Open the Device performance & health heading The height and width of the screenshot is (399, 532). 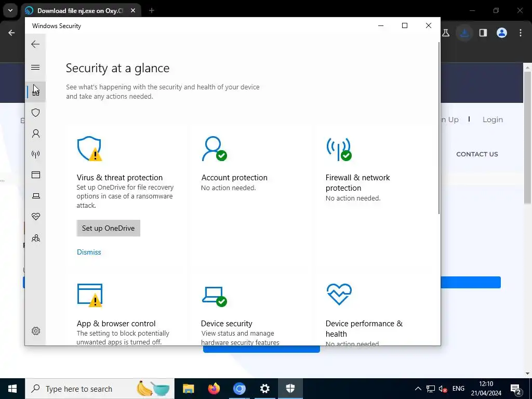click(x=364, y=328)
